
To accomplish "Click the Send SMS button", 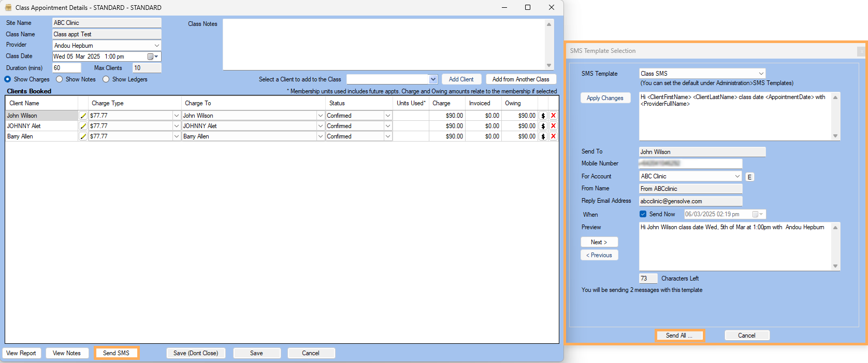I will (116, 353).
